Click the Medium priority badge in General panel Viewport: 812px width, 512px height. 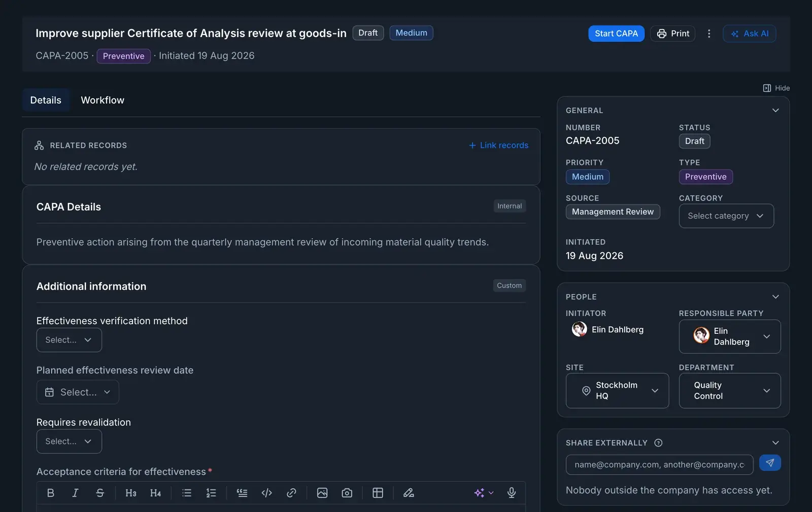588,177
